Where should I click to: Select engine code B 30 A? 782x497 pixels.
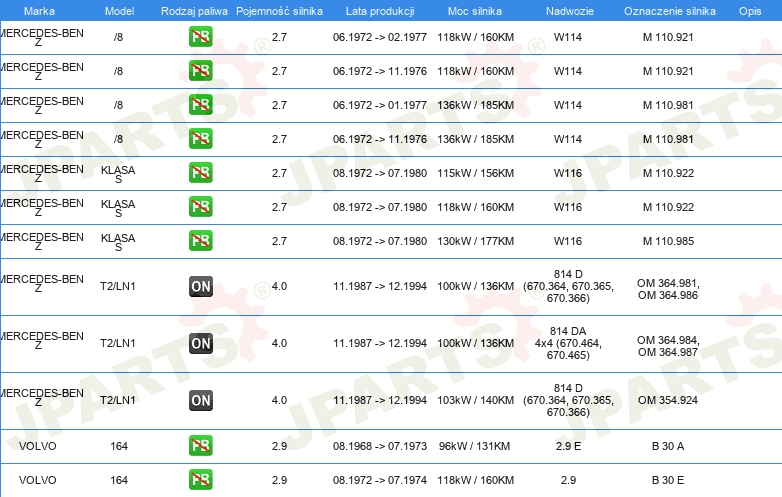[x=668, y=446]
